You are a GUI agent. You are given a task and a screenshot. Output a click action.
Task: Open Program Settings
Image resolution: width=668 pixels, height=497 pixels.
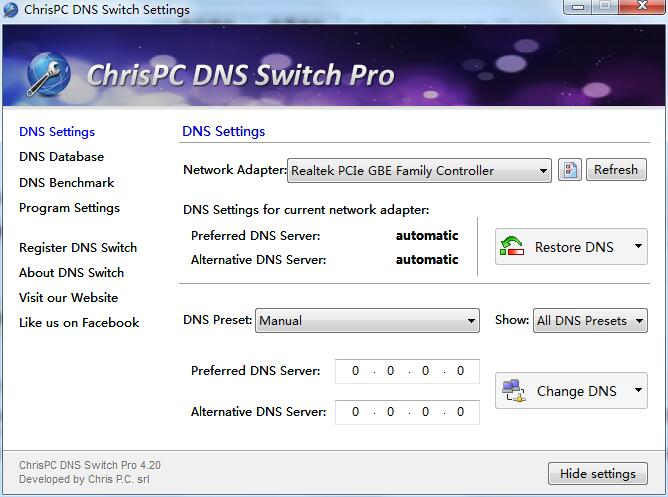(x=69, y=208)
